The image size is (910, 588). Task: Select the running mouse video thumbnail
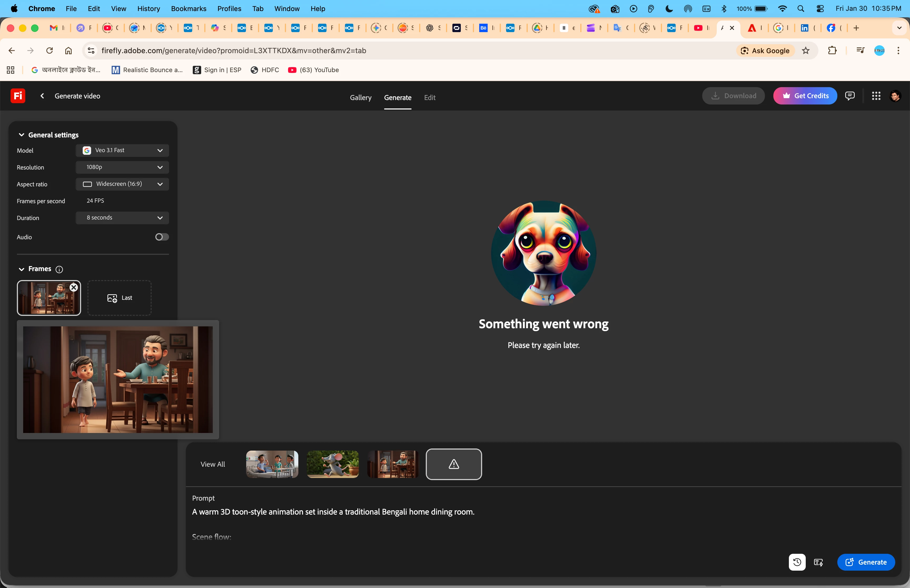(x=333, y=464)
